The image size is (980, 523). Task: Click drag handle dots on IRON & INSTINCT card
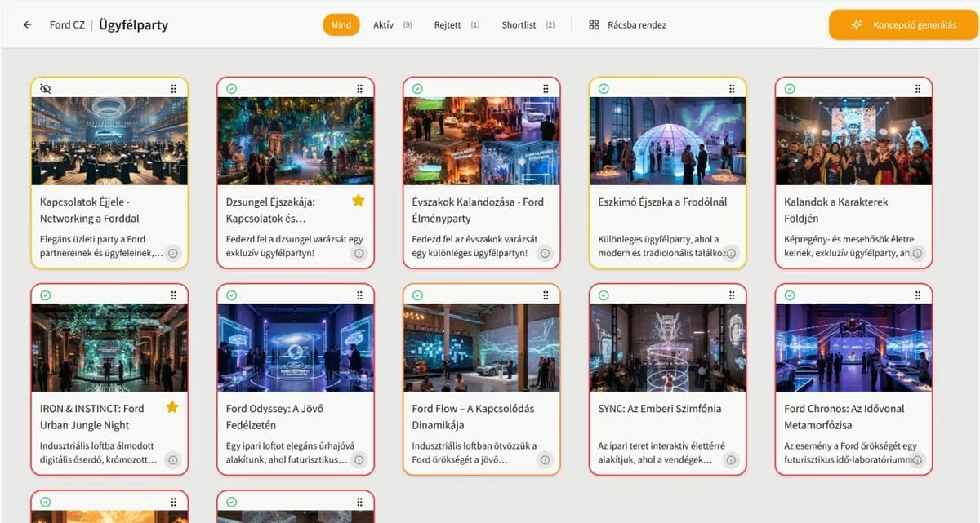[174, 295]
